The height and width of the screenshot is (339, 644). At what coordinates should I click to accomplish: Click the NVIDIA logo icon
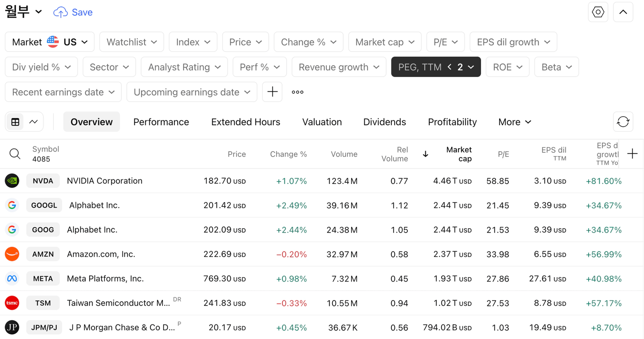(x=12, y=181)
